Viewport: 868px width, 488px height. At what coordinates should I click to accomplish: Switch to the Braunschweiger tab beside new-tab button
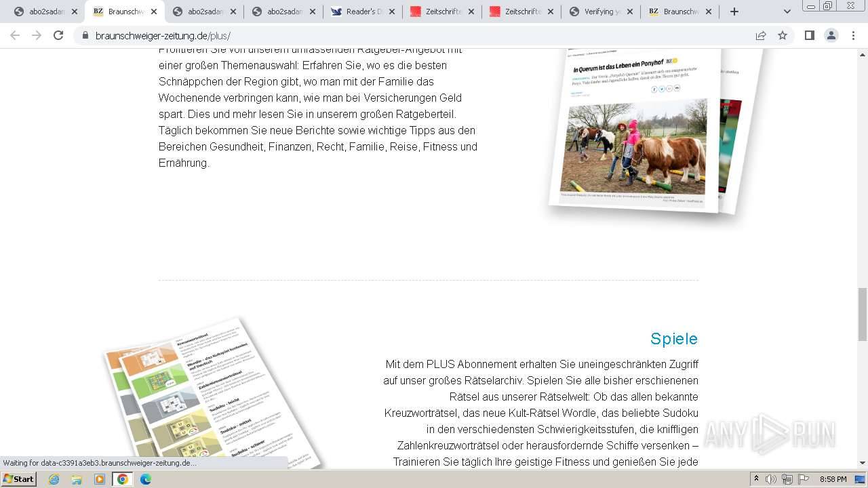[680, 12]
